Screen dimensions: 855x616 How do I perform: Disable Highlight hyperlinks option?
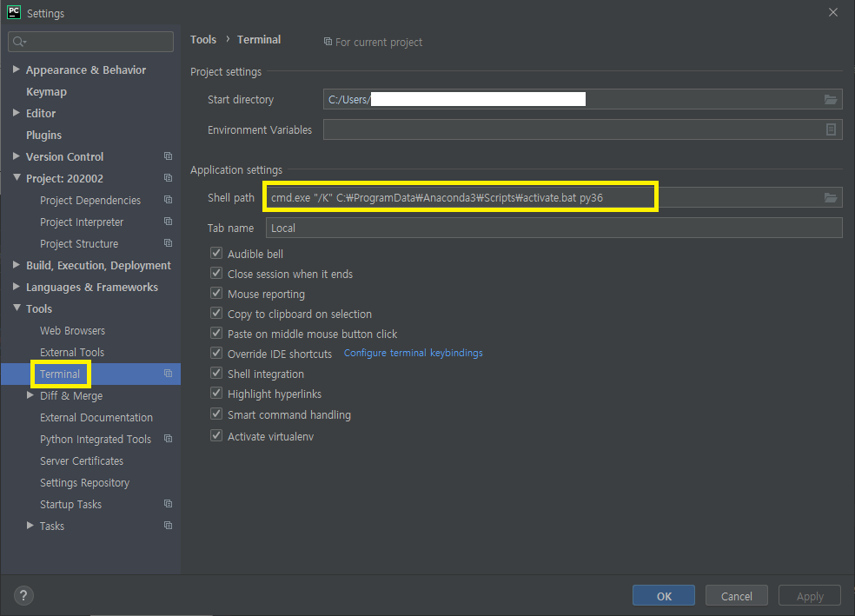[x=216, y=393]
